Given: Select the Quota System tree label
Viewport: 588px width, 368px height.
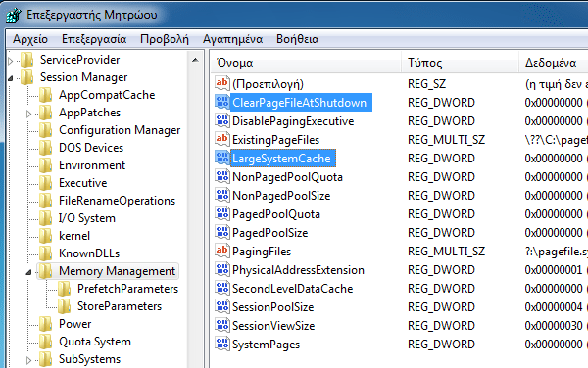Looking at the screenshot, I should [x=95, y=342].
